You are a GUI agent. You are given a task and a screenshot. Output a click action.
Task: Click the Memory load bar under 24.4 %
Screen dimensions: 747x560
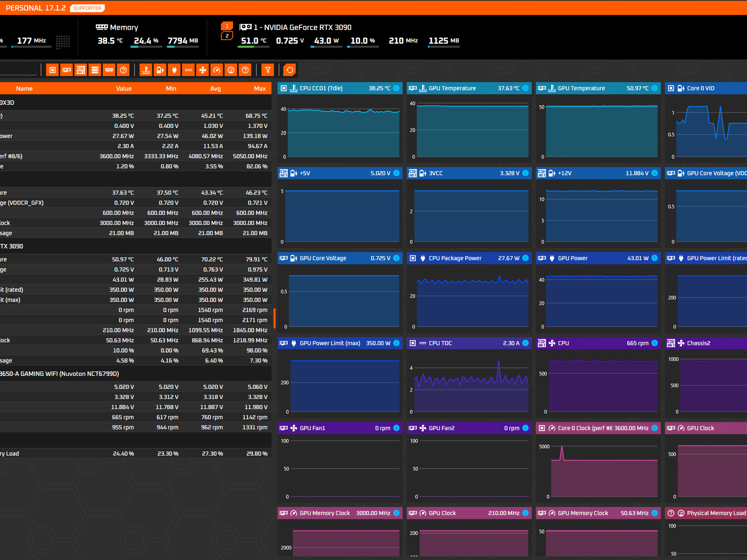(x=146, y=47)
